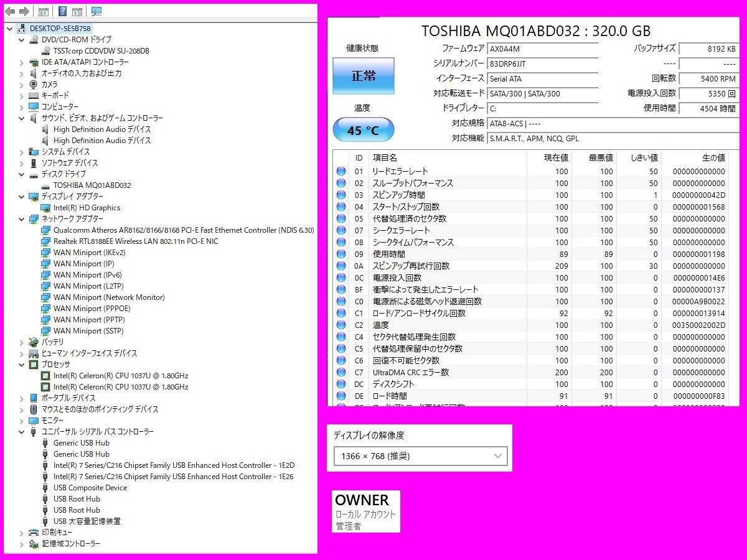This screenshot has width=747, height=560.
Task: Click the 生の値 column header
Action: pyautogui.click(x=713, y=158)
